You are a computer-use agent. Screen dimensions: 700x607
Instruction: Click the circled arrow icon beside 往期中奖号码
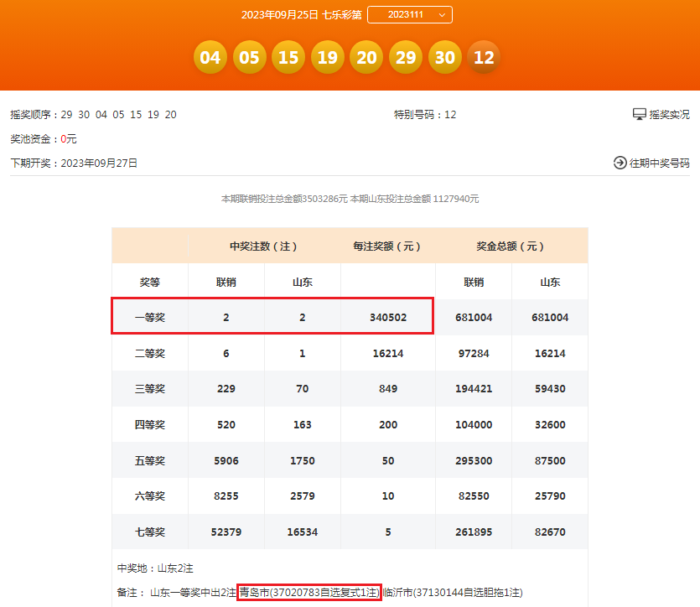point(620,163)
